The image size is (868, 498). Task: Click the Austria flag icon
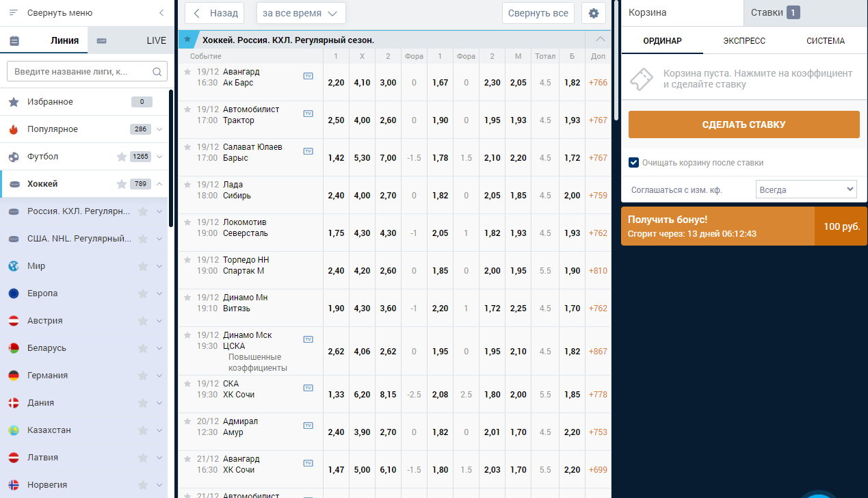point(14,321)
